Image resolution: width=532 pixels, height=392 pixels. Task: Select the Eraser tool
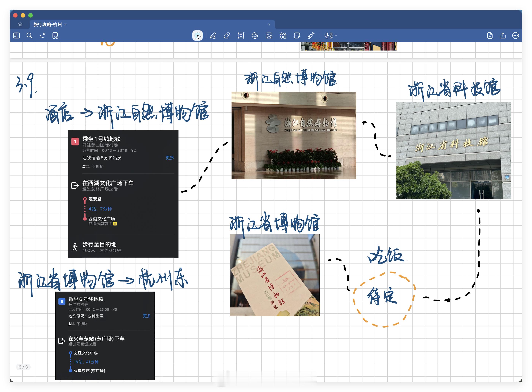(227, 36)
